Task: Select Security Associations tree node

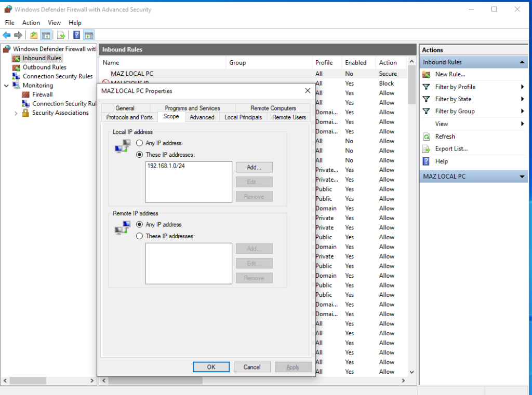Action: (x=60, y=113)
